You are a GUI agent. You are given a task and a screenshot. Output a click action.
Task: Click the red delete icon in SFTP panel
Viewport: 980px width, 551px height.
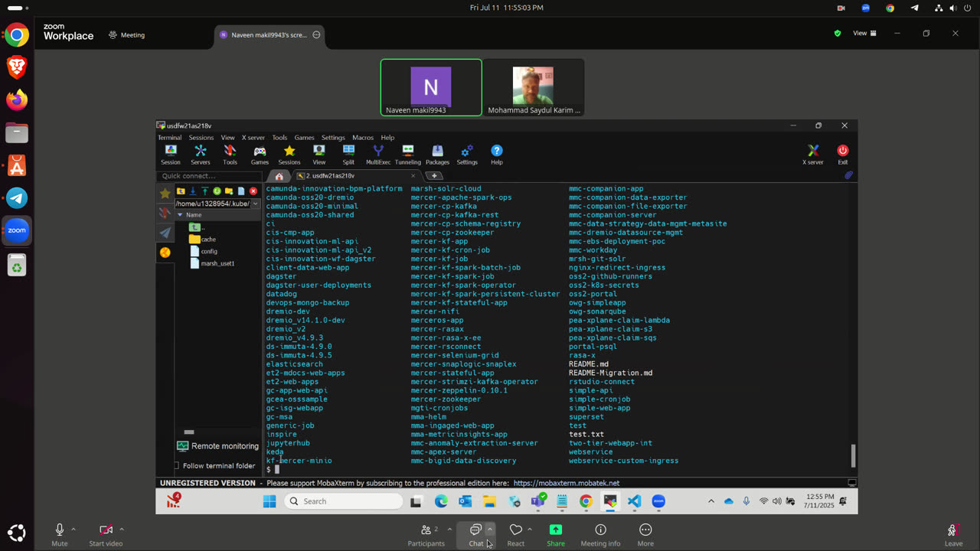tap(253, 191)
